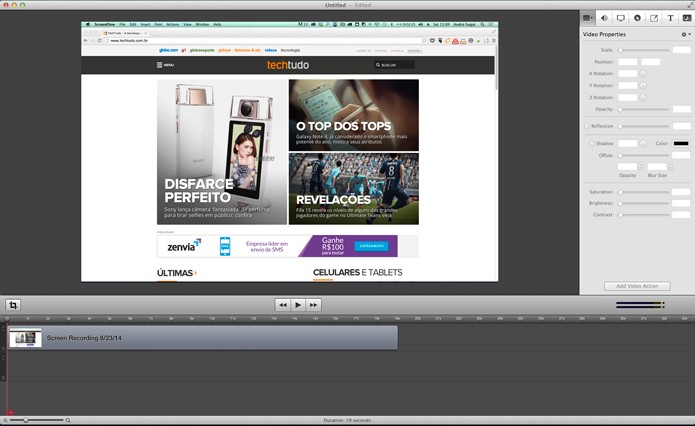Select the Screen Recording 8/23/14 clip
The width and height of the screenshot is (695, 426).
[203, 338]
